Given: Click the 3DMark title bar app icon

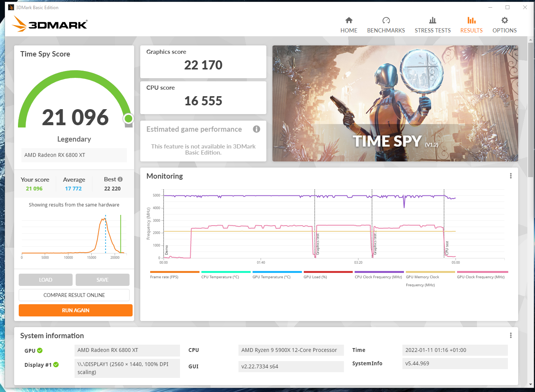Looking at the screenshot, I should tap(11, 7).
